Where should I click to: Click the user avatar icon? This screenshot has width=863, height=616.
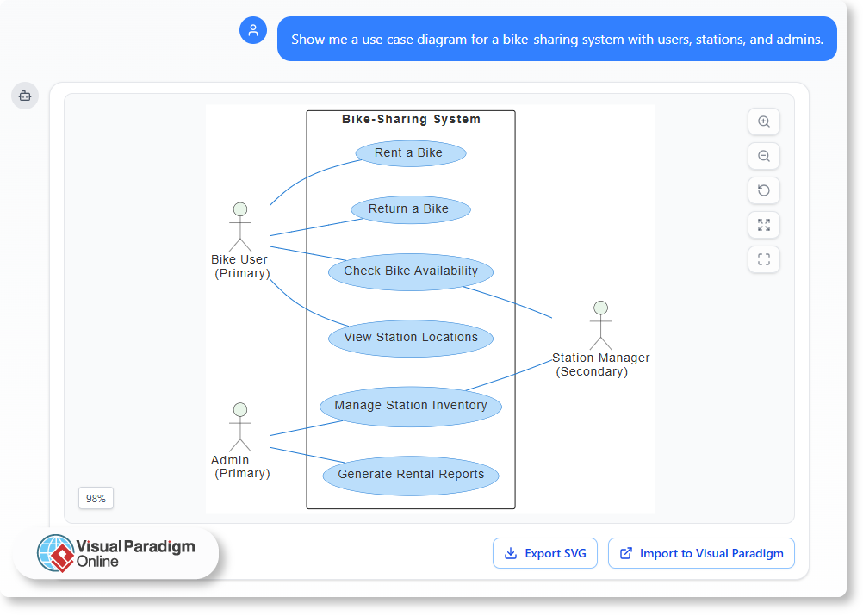252,31
